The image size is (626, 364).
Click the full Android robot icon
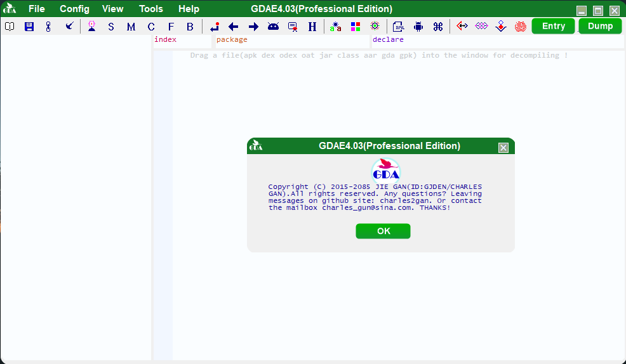[418, 27]
